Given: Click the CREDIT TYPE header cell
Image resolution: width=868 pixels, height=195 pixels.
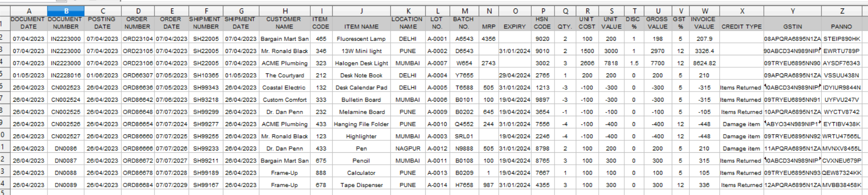Looking at the screenshot, I should (x=741, y=23).
